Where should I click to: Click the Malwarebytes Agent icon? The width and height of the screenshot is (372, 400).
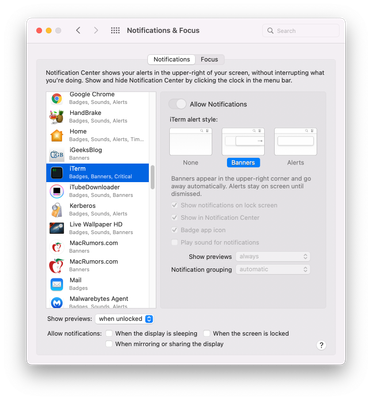(x=57, y=303)
